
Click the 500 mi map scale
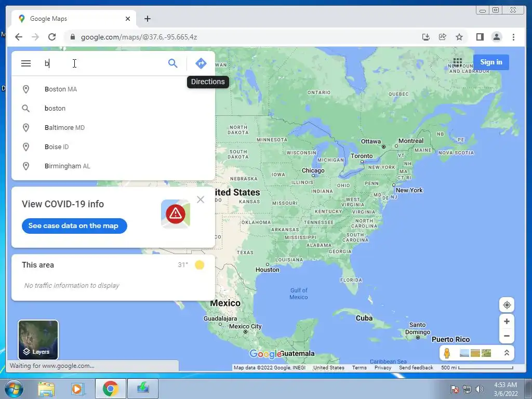tap(477, 367)
